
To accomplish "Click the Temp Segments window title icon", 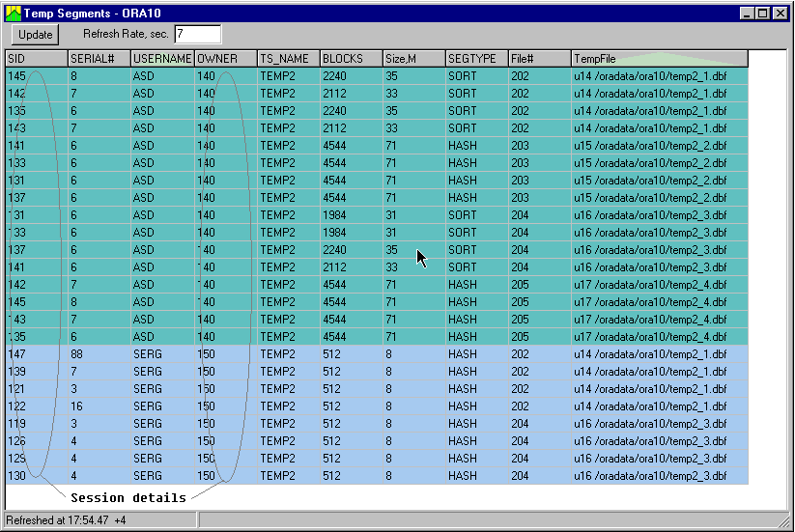I will point(14,14).
